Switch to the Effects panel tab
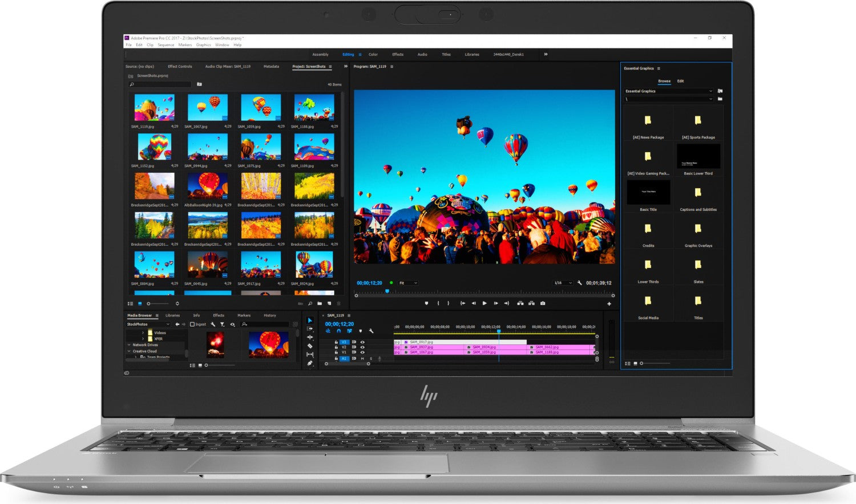This screenshot has width=856, height=504. tap(219, 315)
